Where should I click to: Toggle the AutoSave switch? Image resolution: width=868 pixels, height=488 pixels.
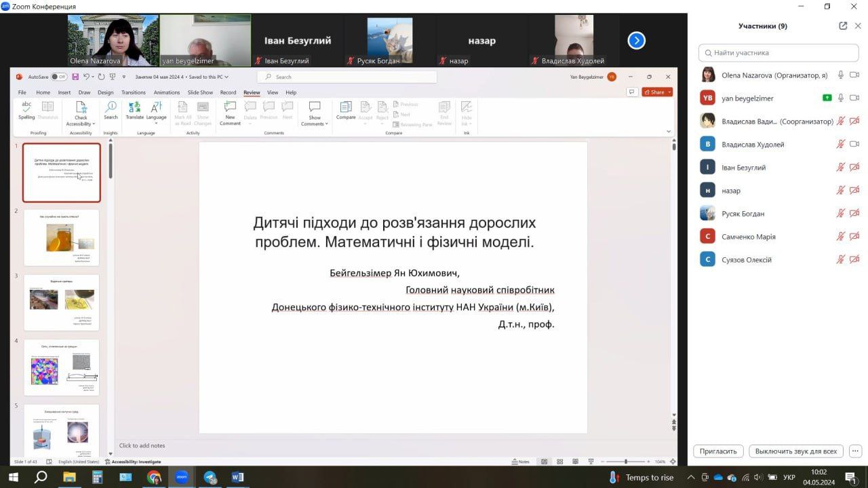coord(59,77)
